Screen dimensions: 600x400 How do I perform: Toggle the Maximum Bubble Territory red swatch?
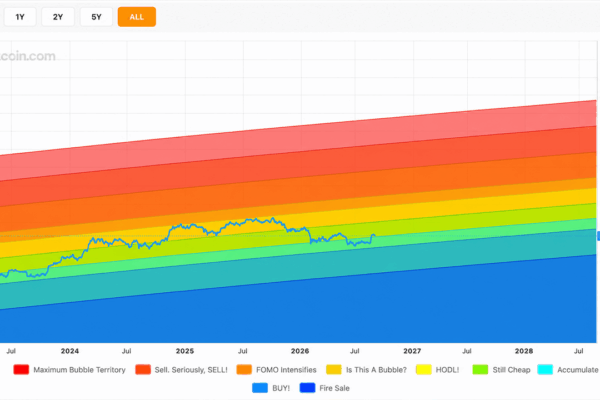tap(21, 369)
